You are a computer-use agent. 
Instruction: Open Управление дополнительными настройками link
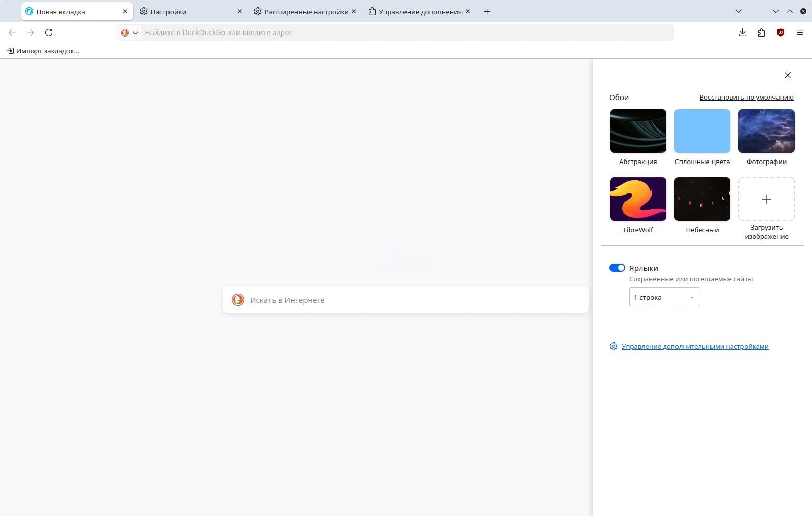pos(695,346)
